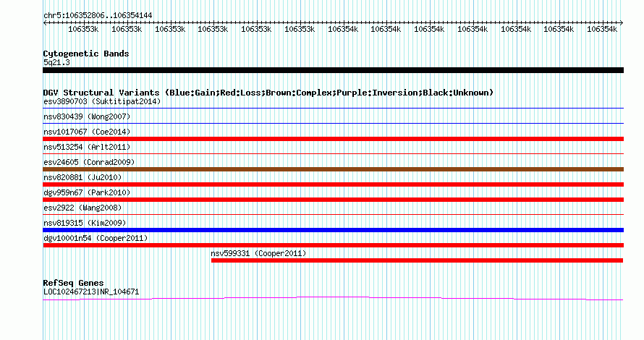This screenshot has width=644, height=340.
Task: Select the red loss bar under dgv959n67
Action: point(333,200)
